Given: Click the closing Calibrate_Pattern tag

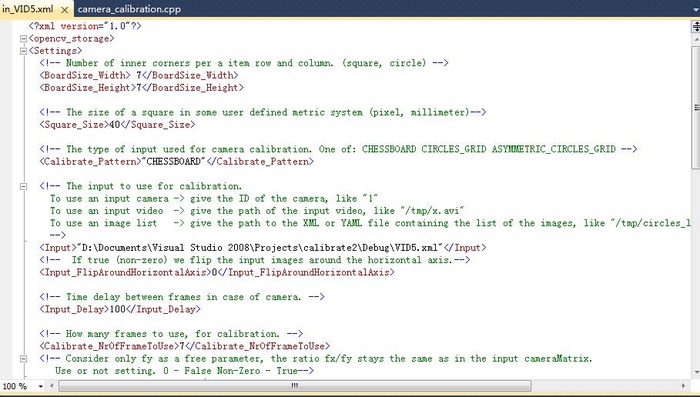Looking at the screenshot, I should tap(260, 162).
